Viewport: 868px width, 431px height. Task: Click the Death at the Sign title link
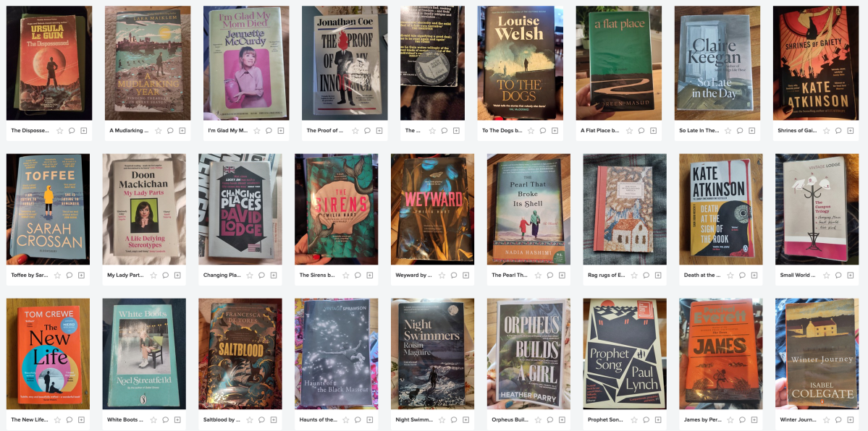[x=702, y=275]
